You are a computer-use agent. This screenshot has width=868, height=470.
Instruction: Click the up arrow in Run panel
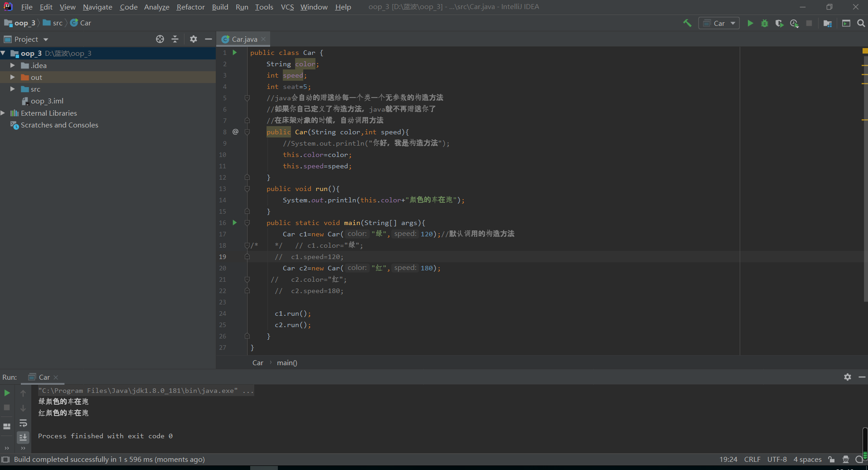(x=23, y=393)
